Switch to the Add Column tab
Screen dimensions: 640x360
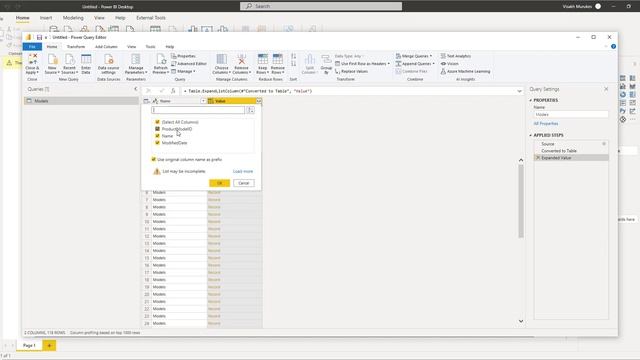pyautogui.click(x=106, y=47)
